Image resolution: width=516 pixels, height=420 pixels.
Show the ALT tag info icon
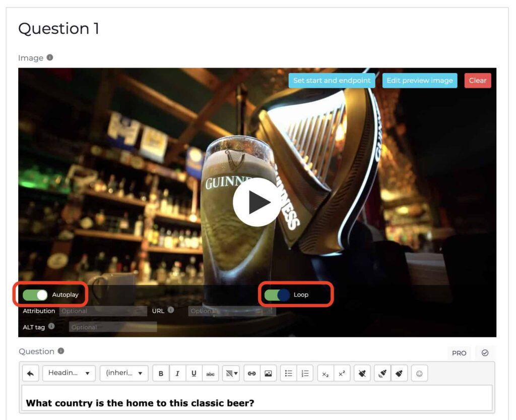51,326
